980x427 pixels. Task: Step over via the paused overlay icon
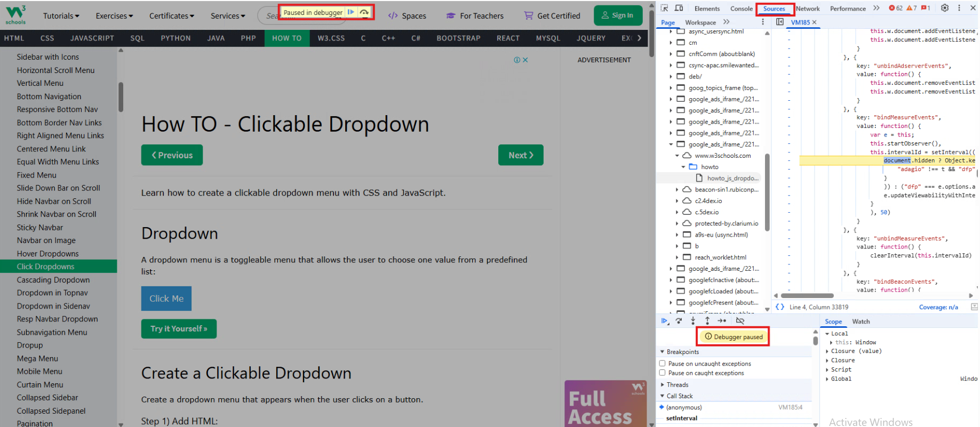(364, 12)
